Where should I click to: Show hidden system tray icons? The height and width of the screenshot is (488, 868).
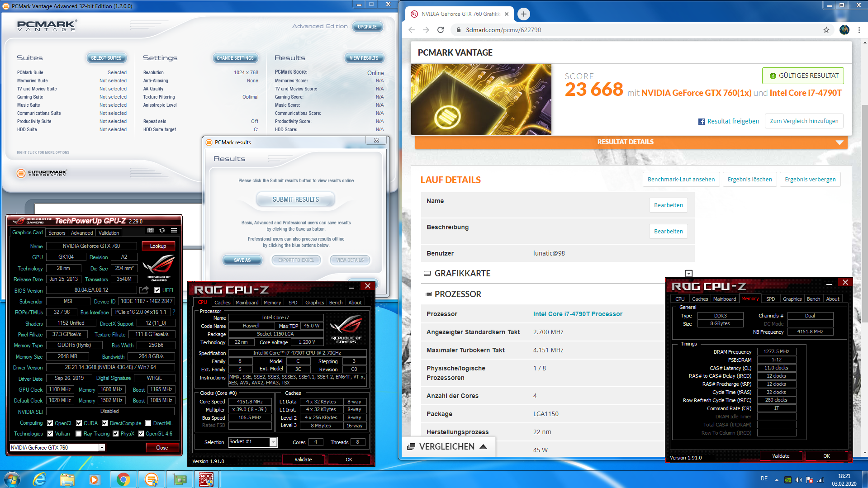777,480
